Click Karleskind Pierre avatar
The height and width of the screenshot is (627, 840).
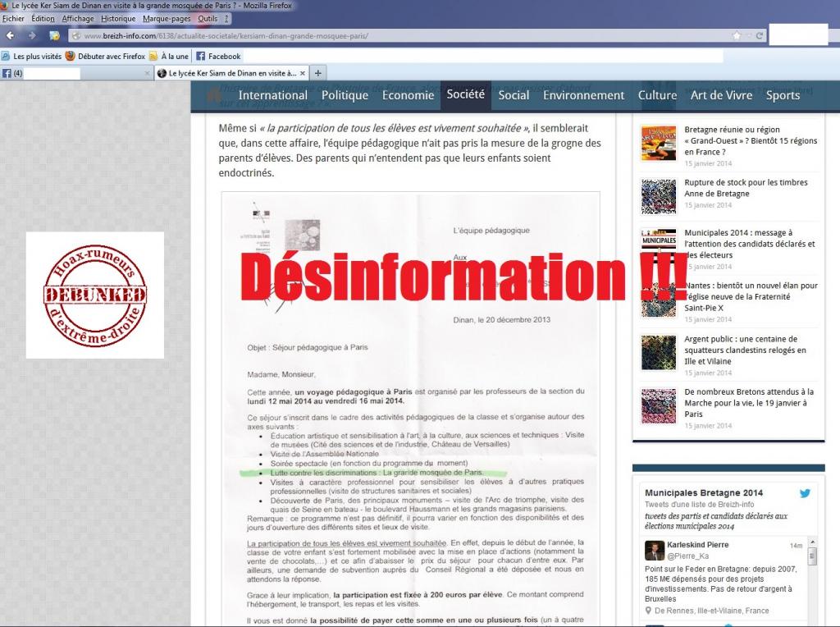[654, 551]
